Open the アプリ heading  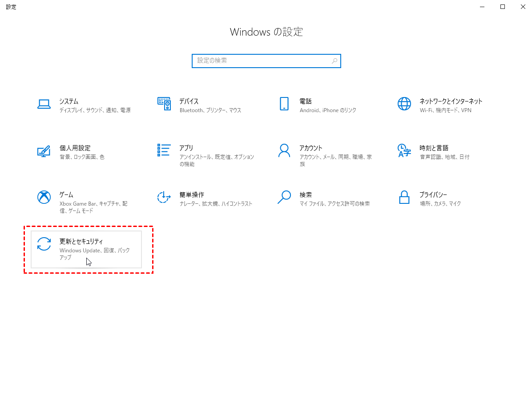(186, 148)
